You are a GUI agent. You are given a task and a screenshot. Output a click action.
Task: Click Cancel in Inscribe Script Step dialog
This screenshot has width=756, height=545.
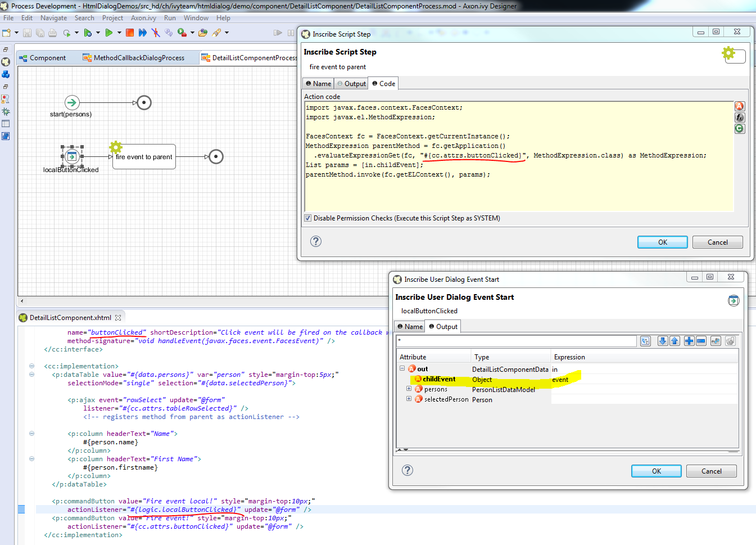pyautogui.click(x=717, y=242)
